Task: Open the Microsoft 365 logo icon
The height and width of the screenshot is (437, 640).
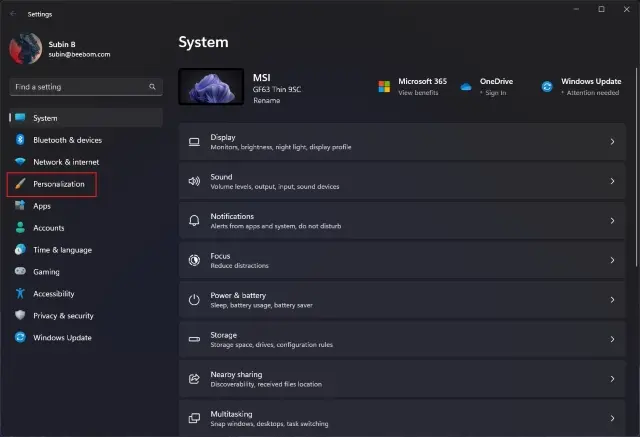Action: coord(384,87)
